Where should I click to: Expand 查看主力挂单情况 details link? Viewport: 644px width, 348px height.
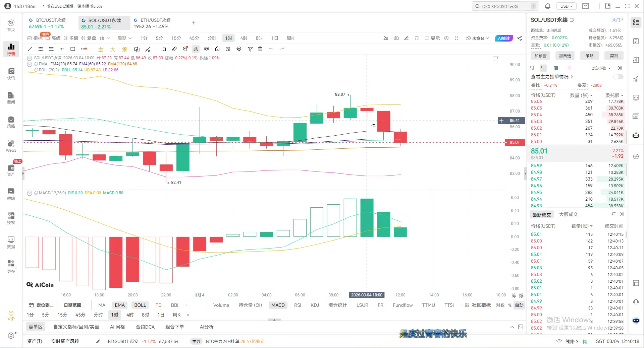(x=552, y=77)
